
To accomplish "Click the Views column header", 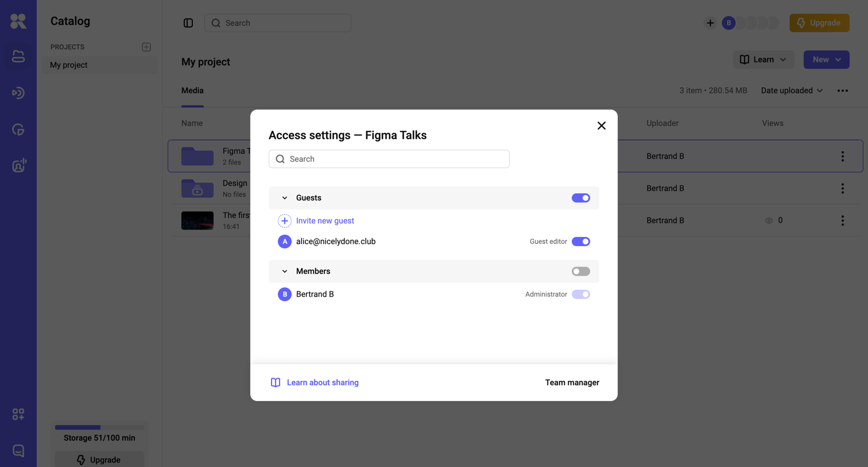I will pyautogui.click(x=773, y=123).
